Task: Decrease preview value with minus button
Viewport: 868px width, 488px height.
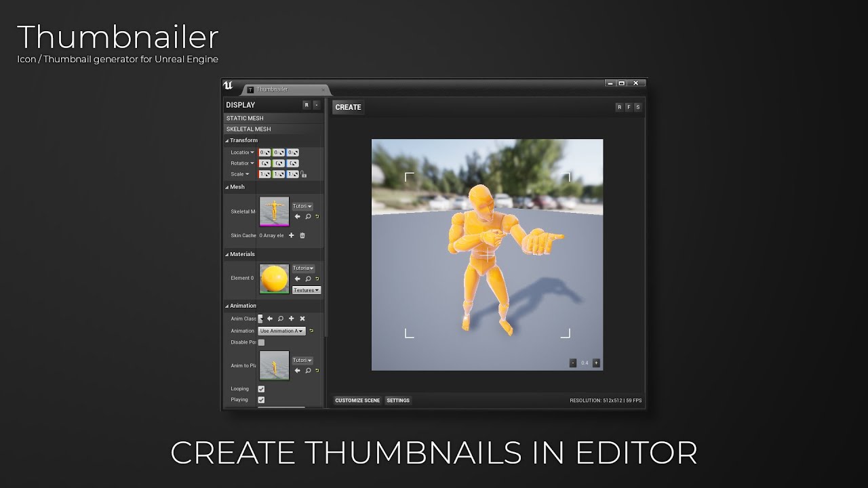Action: click(x=573, y=363)
